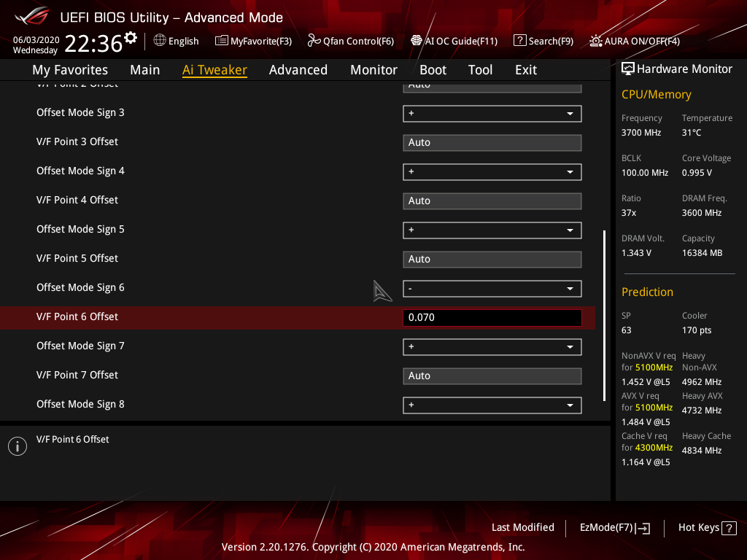Screen dimensions: 747x560
Task: Switch to the Boot tab
Action: point(433,70)
